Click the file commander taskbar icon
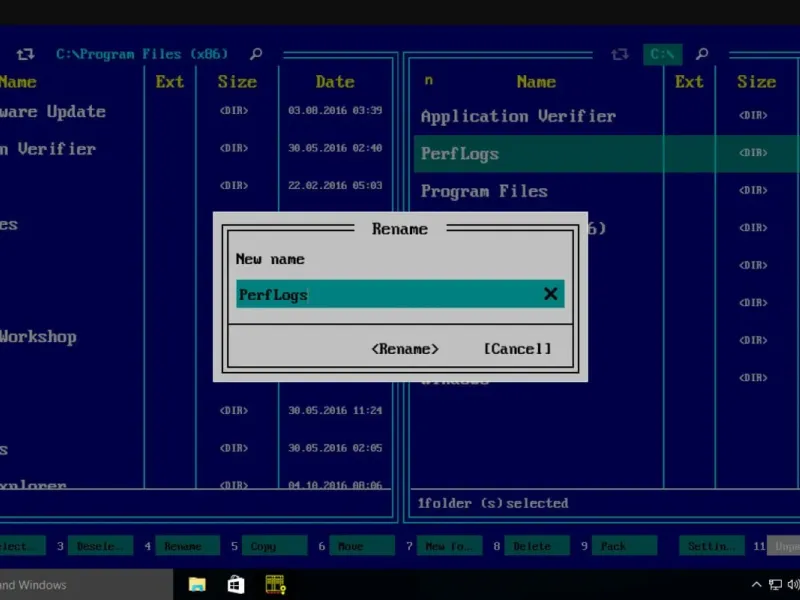This screenshot has width=800, height=600. tap(275, 584)
